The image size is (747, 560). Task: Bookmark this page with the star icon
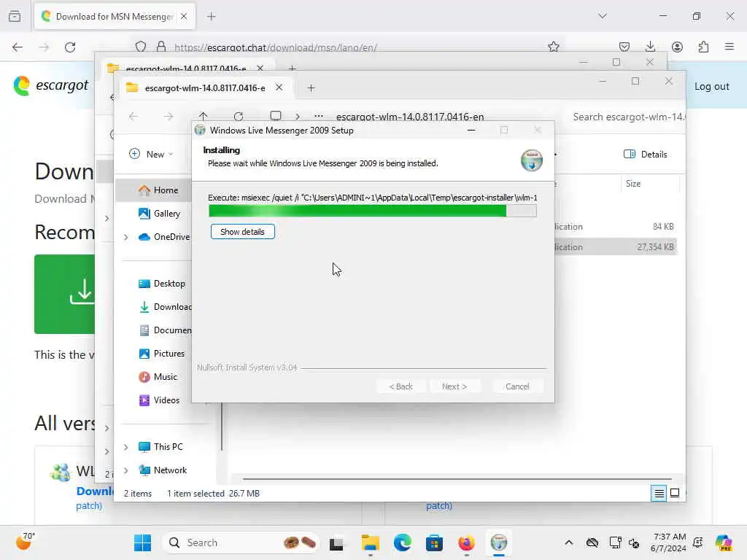pos(553,47)
